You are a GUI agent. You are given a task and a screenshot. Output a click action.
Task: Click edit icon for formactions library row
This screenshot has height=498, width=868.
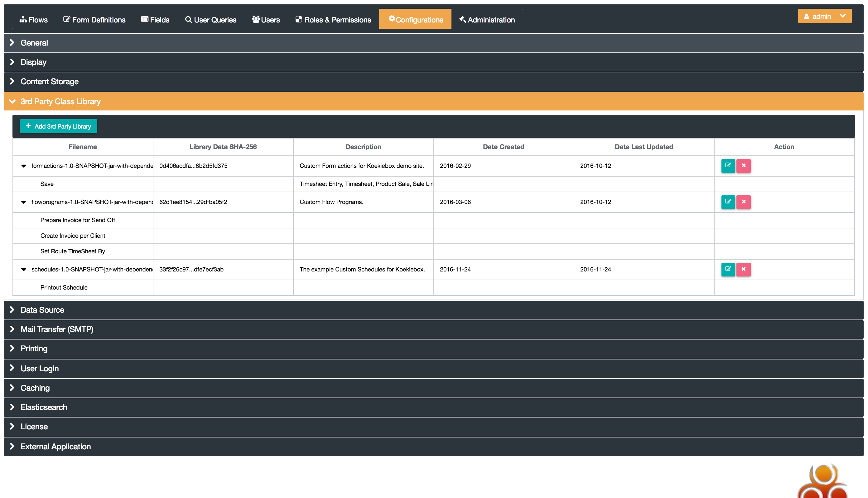pyautogui.click(x=728, y=166)
